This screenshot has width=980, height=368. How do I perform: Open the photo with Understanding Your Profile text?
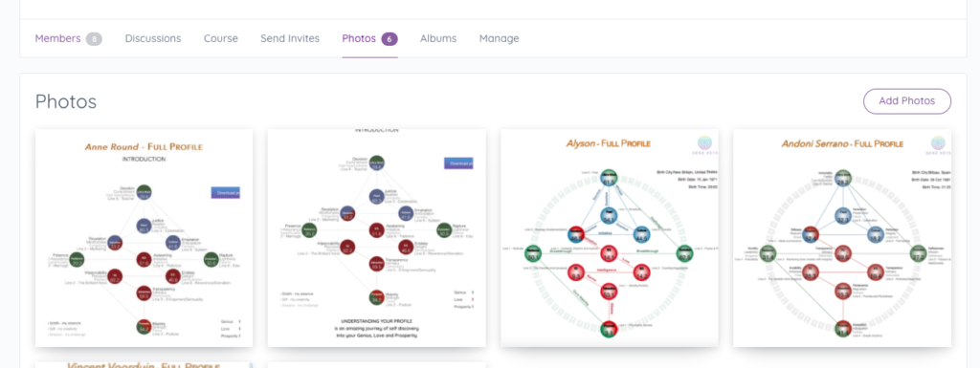click(376, 238)
